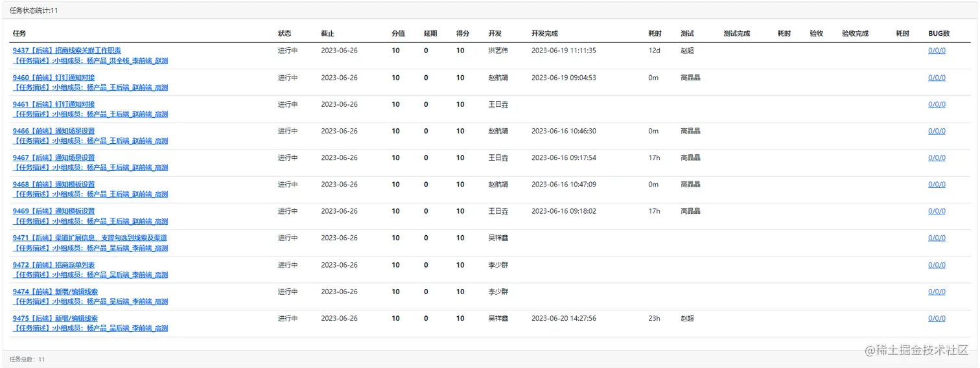Open task 9466 前端 通知场景设置 link
Screen dimensions: 980x368
pyautogui.click(x=54, y=131)
